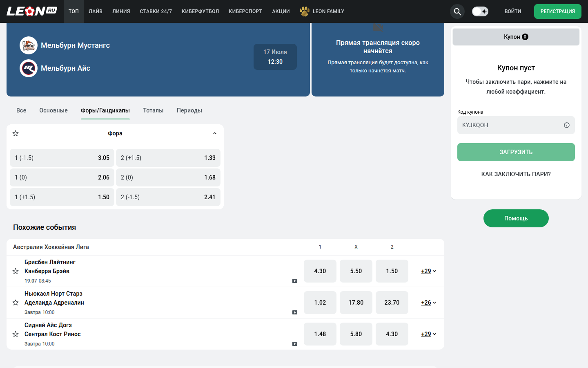This screenshot has height=368, width=588.
Task: Select Форы/Гандикапы tab
Action: tap(105, 110)
